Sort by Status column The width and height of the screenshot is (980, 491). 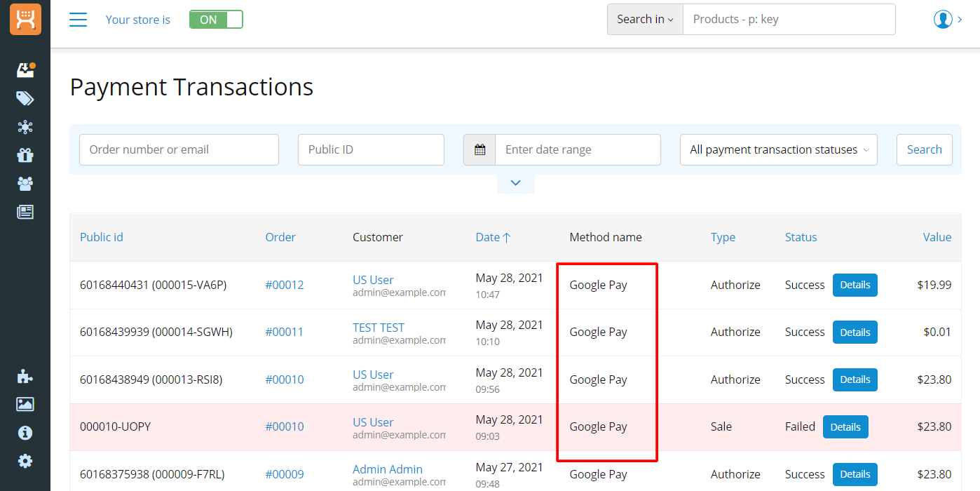[801, 237]
